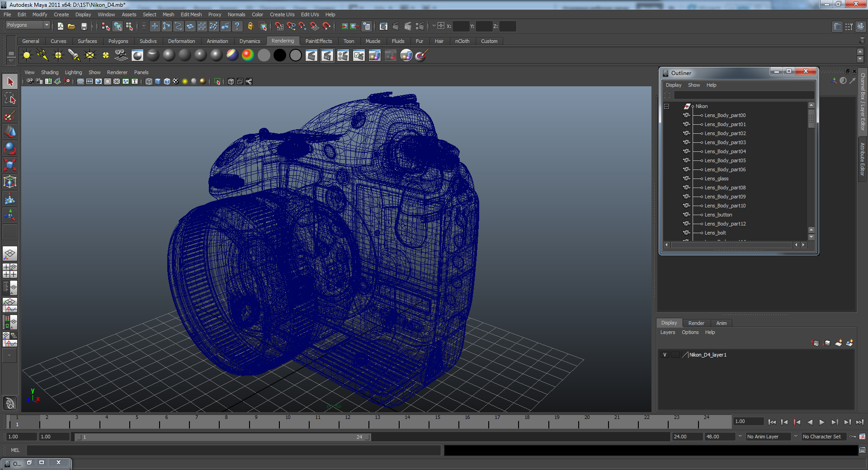Create an ambient light from shelf
Viewport: 868px width, 470px height.
(x=27, y=55)
